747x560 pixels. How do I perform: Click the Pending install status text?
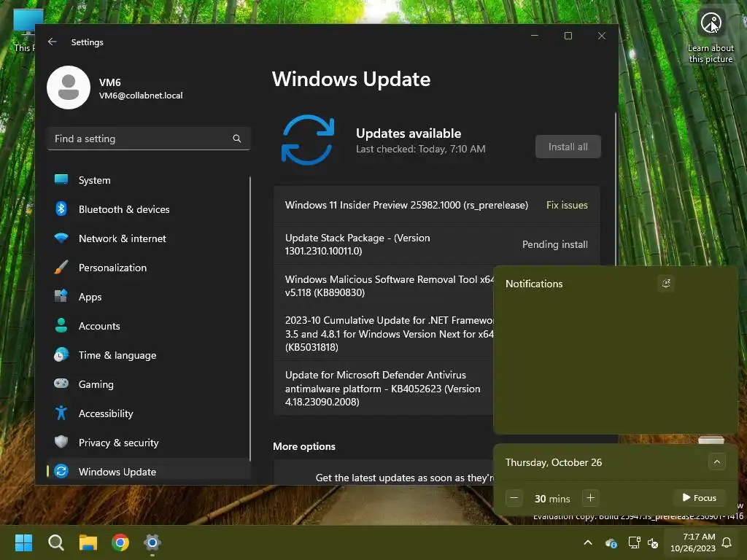tap(554, 244)
